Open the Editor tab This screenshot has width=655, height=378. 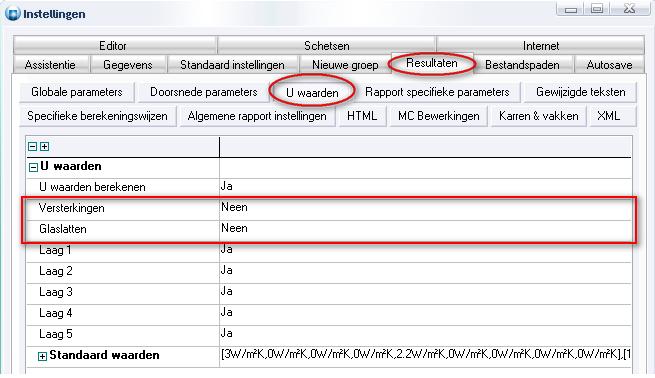114,45
